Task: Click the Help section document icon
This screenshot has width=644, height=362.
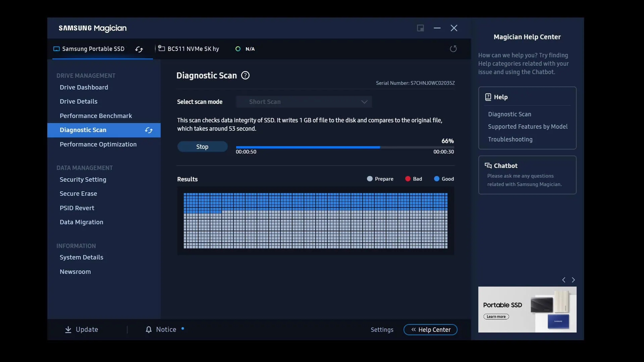Action: click(x=488, y=97)
